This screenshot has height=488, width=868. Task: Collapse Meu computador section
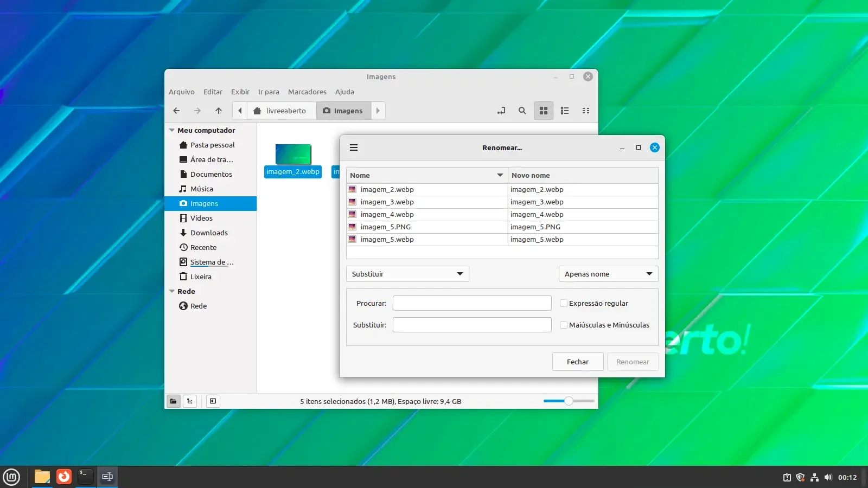tap(172, 130)
